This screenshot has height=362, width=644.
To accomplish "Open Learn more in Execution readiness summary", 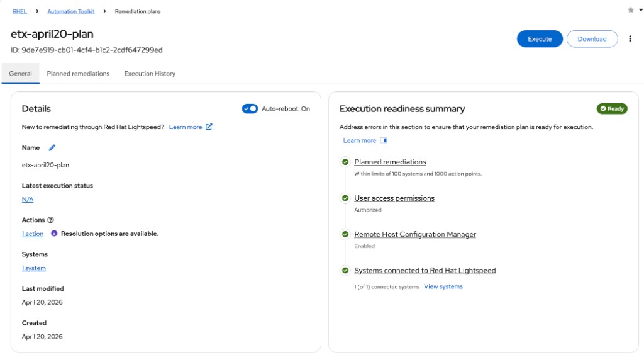I will pos(359,140).
